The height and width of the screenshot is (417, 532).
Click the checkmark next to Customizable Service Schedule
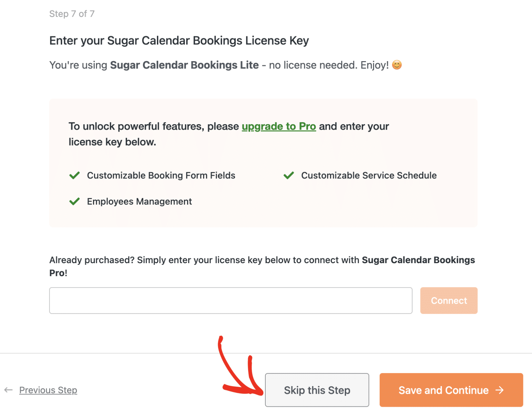click(288, 175)
